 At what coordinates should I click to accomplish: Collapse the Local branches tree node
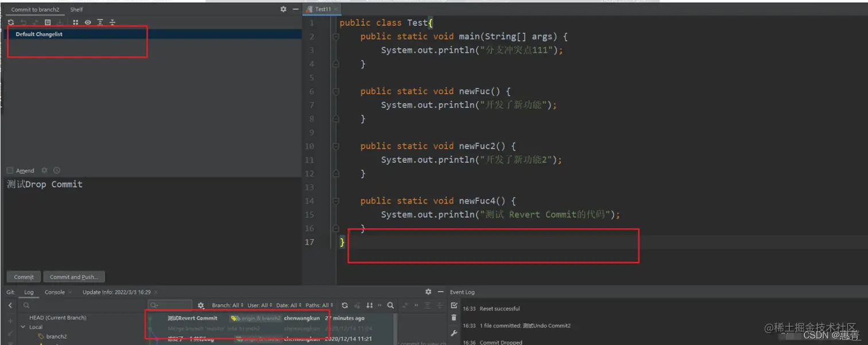click(x=23, y=327)
